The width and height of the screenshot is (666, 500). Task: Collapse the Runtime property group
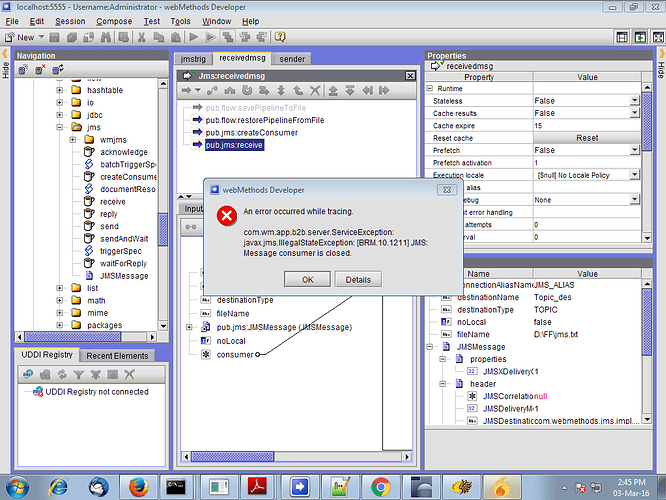tap(429, 88)
